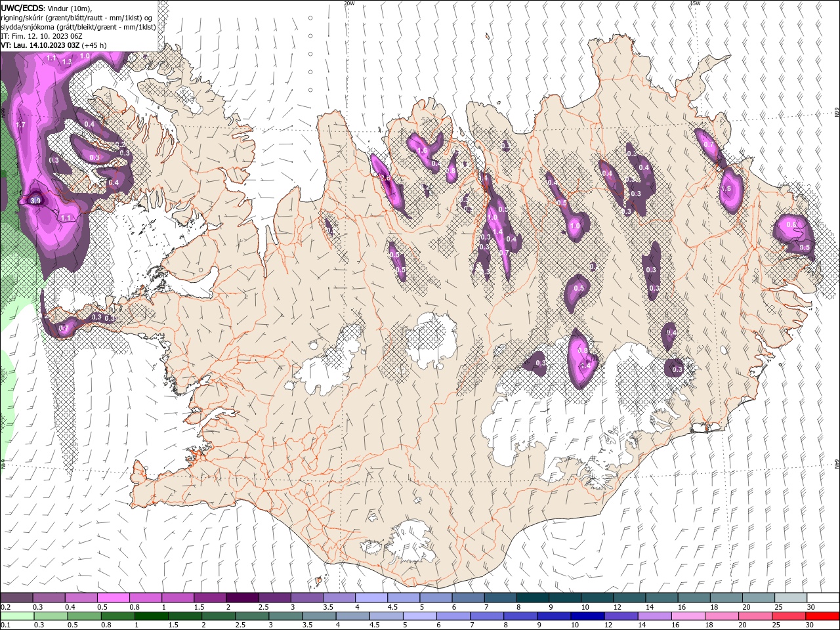Click the '(+45 h)' forecast offset text
Image resolution: width=840 pixels, height=630 pixels.
click(94, 45)
